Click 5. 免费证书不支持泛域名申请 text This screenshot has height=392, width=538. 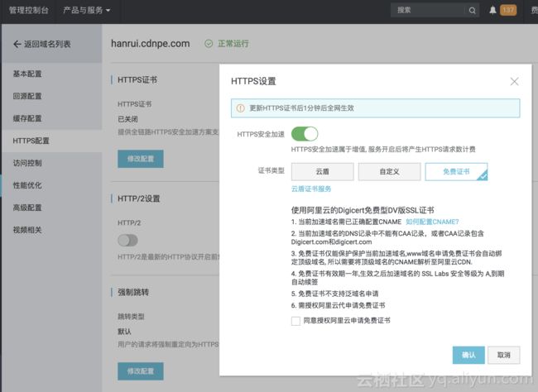click(x=335, y=294)
